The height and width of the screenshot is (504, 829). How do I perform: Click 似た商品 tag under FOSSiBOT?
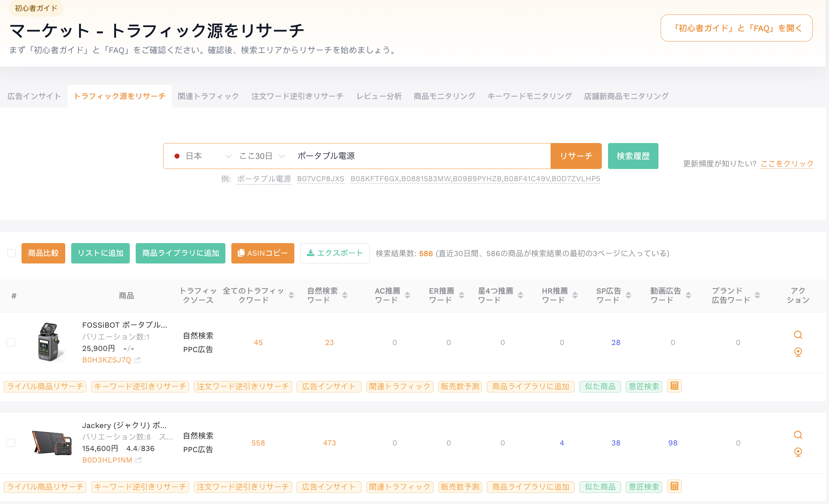pos(600,387)
